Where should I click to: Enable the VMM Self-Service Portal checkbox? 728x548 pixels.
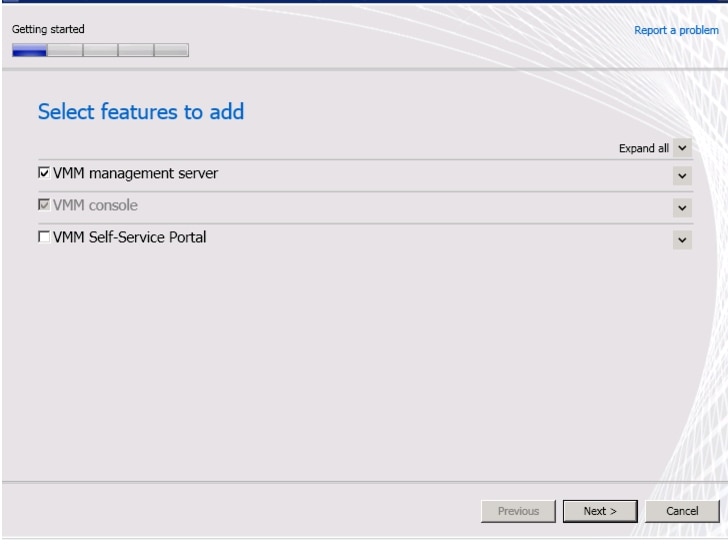[x=44, y=237]
